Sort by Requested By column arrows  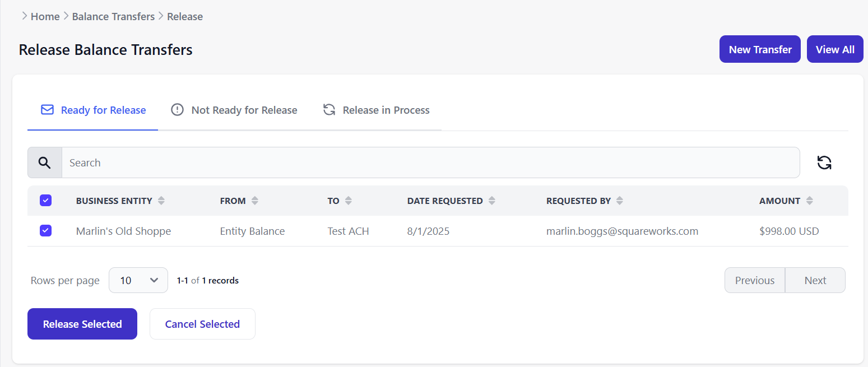tap(620, 201)
